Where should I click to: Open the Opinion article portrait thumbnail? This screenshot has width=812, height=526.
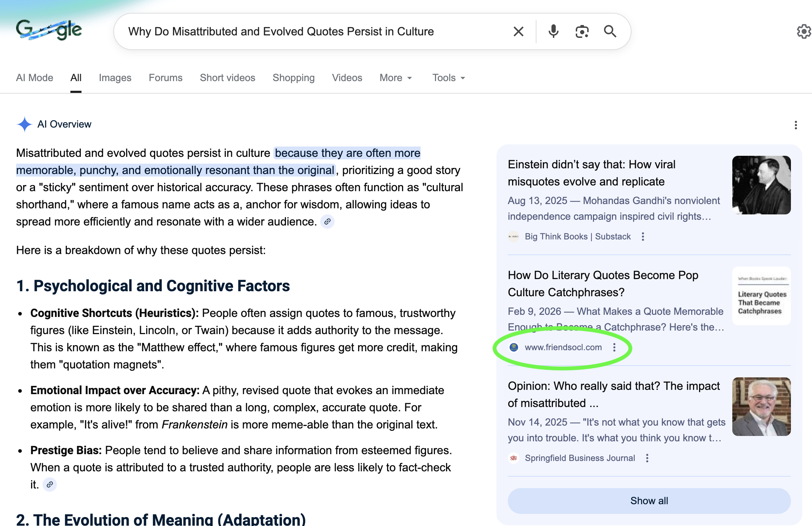[761, 407]
